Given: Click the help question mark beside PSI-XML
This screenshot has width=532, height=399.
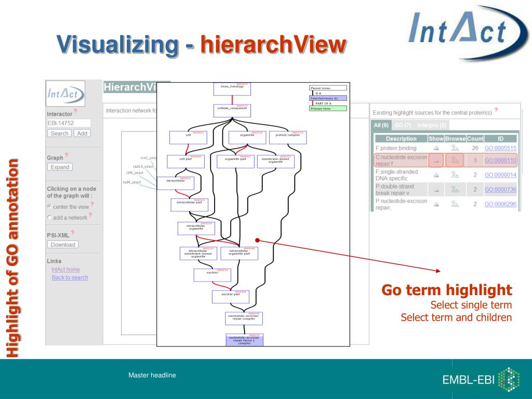Looking at the screenshot, I should (x=73, y=232).
